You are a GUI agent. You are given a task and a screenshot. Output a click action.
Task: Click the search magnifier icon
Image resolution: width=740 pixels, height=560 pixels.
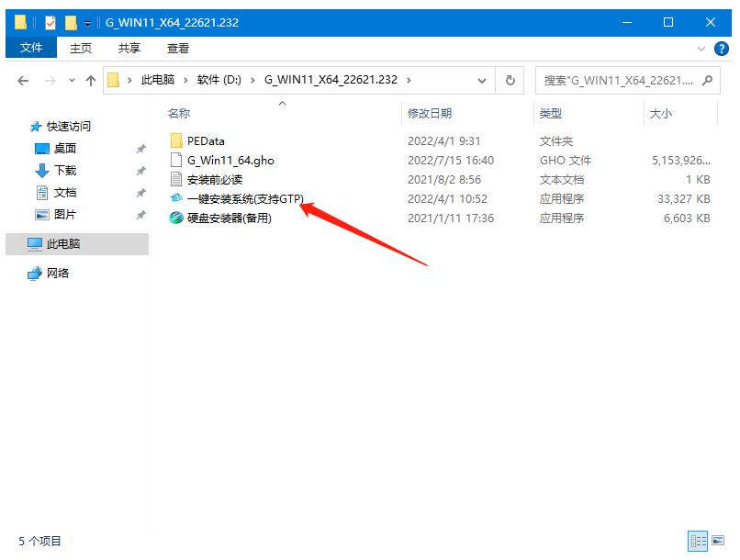click(707, 81)
